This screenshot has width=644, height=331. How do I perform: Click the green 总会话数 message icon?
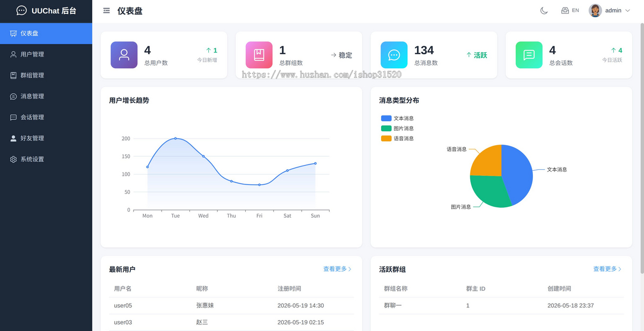529,55
